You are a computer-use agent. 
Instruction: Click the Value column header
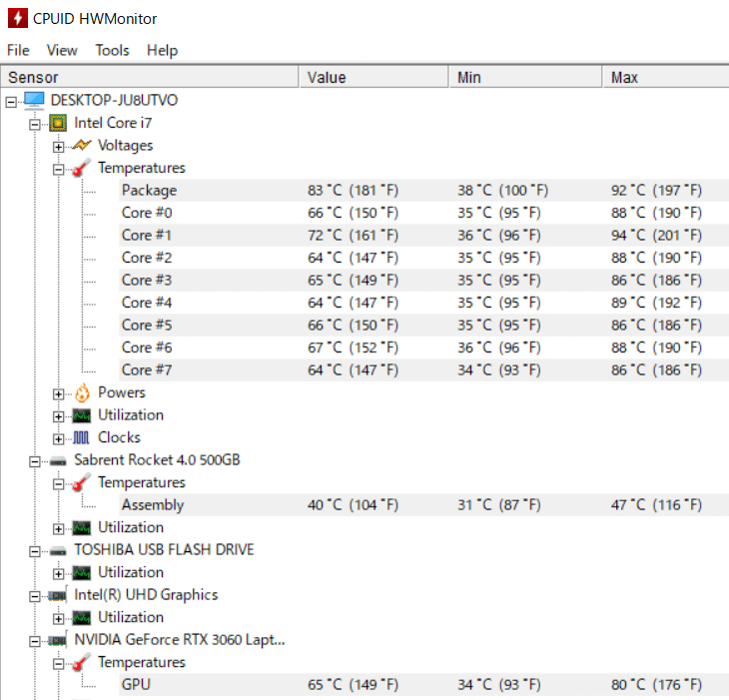tap(373, 77)
